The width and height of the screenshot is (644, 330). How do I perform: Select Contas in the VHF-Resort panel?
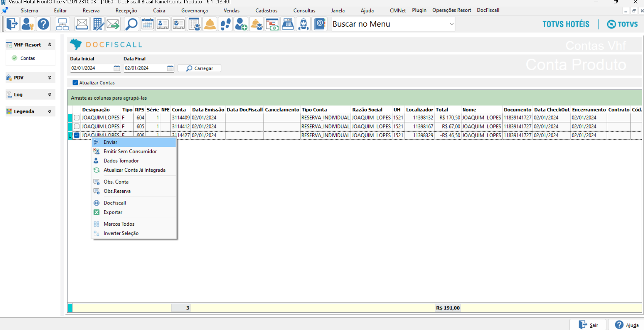pyautogui.click(x=28, y=58)
